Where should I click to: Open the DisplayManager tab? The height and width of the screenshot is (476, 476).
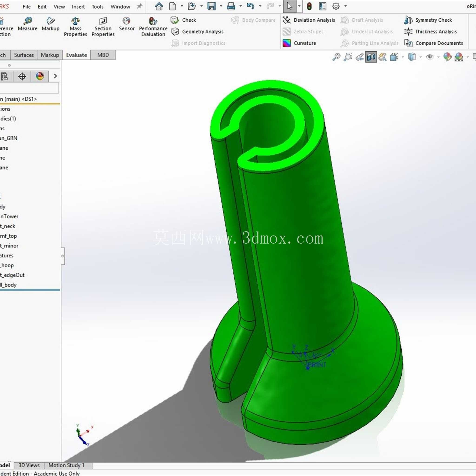tap(40, 76)
